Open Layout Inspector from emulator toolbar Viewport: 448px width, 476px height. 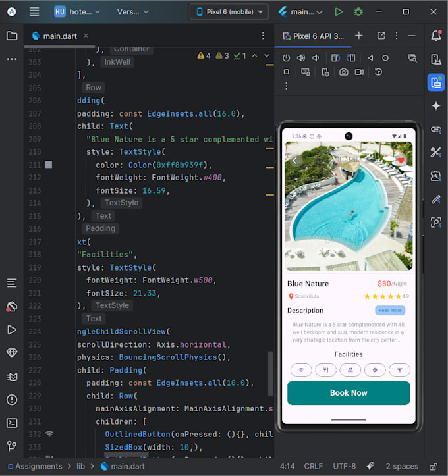point(412,58)
